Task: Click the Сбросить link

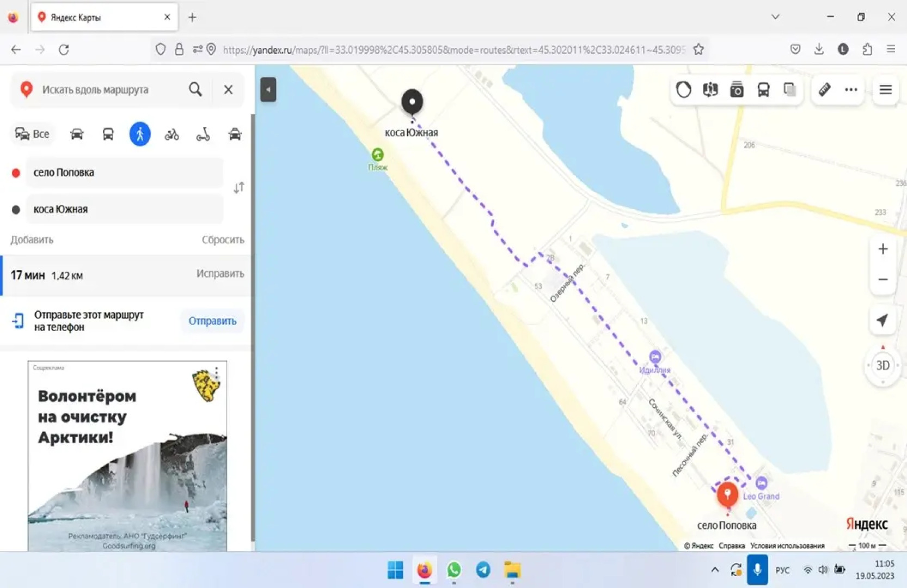Action: 223,240
